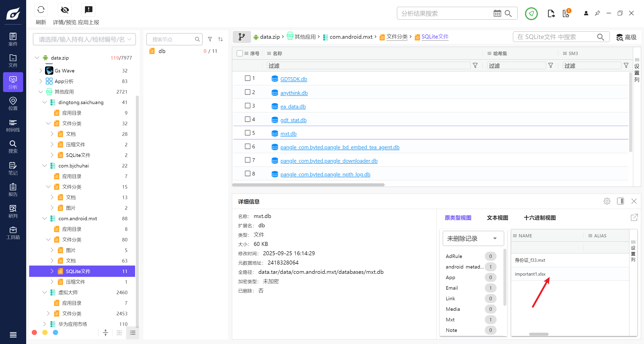Click the 刷新 refresh icon
Image resolution: width=644 pixels, height=344 pixels.
(41, 10)
